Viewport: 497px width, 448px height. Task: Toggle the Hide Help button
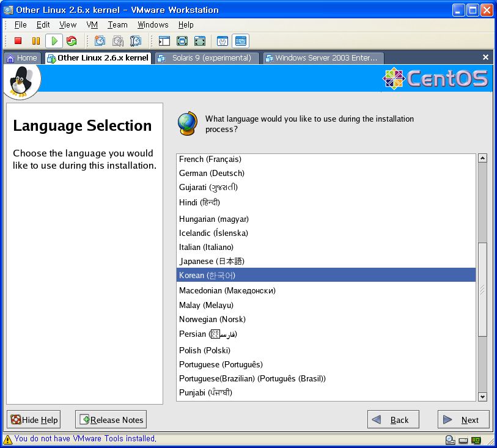coord(34,420)
